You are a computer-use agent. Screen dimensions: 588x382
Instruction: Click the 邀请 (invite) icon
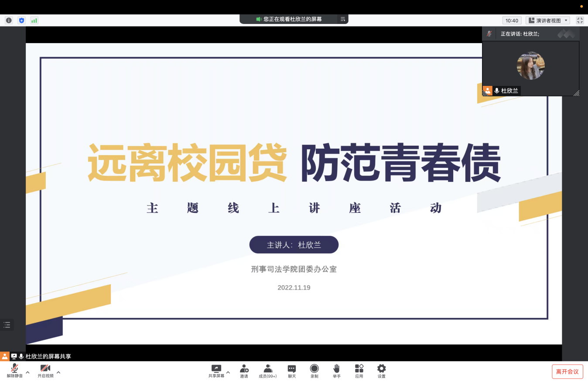point(244,369)
